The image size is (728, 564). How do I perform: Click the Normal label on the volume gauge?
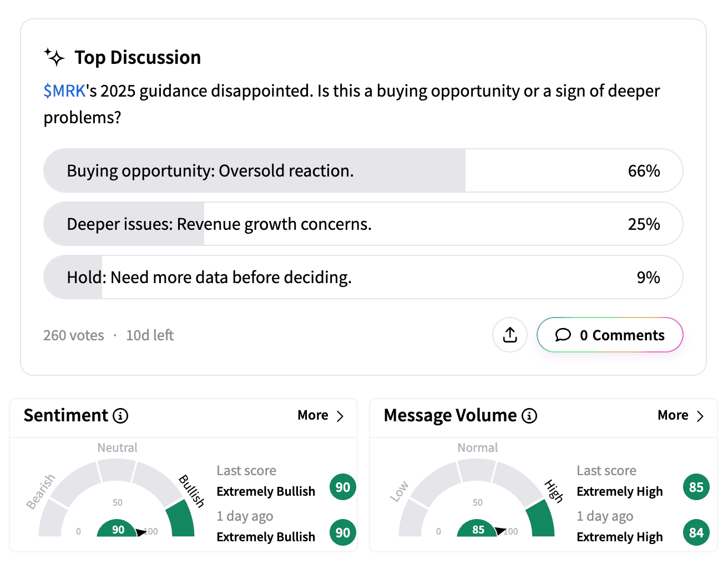[x=477, y=447]
